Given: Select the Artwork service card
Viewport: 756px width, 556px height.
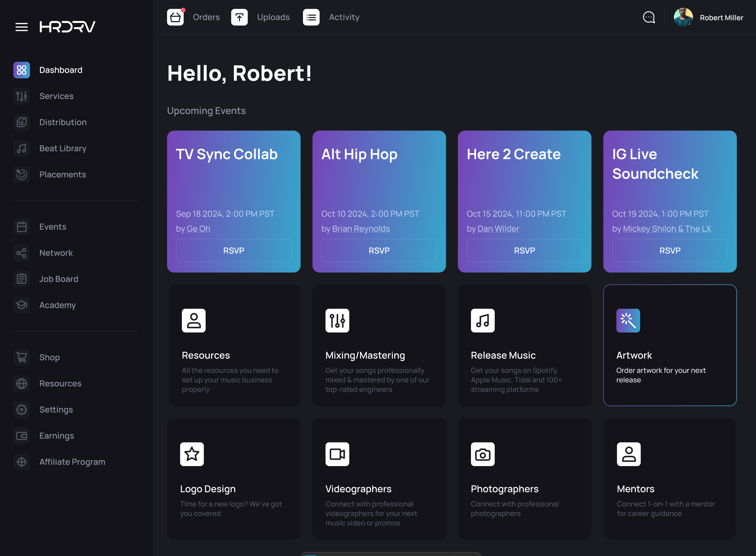Looking at the screenshot, I should pyautogui.click(x=670, y=345).
